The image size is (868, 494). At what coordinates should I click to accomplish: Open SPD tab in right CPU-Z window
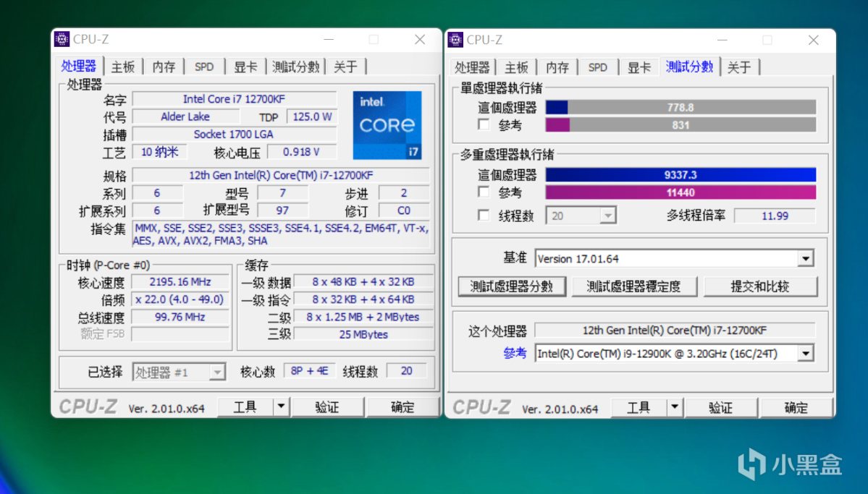(597, 67)
